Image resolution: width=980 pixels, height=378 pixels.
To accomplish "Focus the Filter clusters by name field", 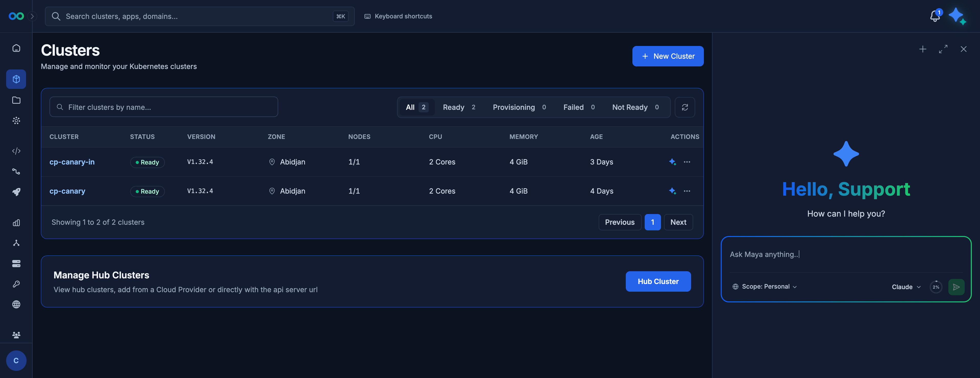I will click(x=164, y=107).
